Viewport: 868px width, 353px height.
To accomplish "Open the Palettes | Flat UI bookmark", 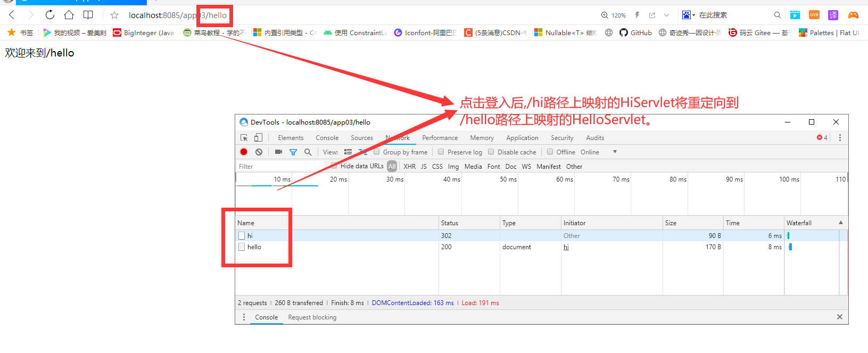I will pyautogui.click(x=829, y=32).
